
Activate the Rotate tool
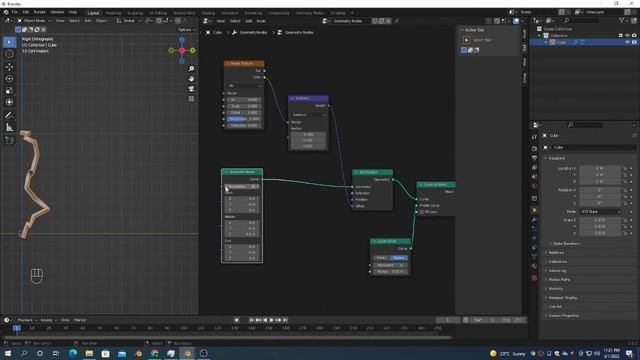[x=9, y=78]
